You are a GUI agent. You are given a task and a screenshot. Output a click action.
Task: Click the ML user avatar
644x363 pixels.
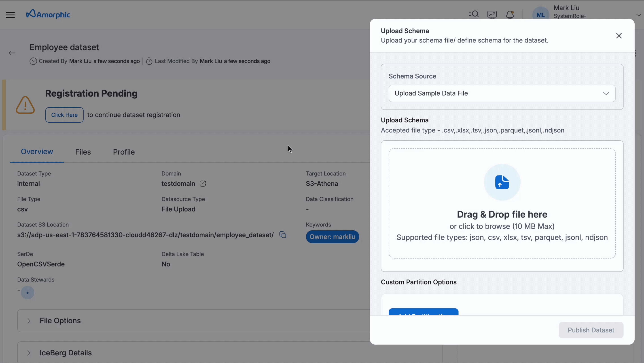(541, 14)
